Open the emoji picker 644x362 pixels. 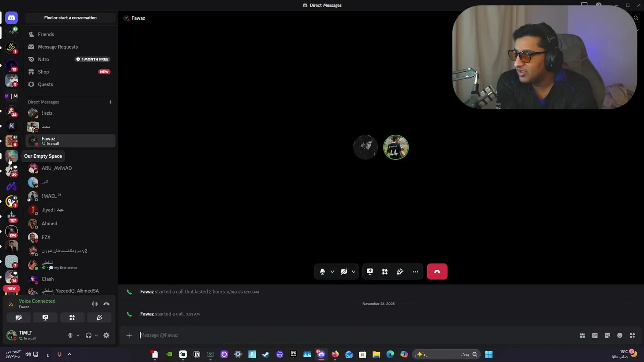point(620,335)
